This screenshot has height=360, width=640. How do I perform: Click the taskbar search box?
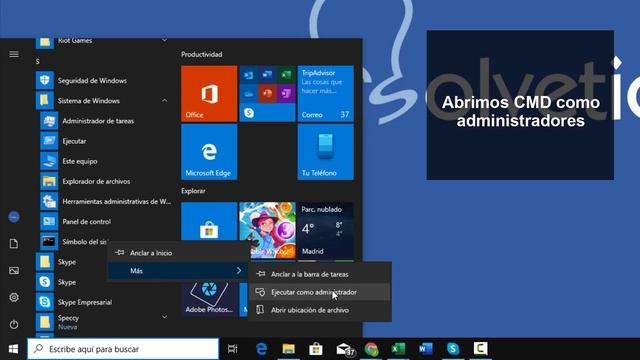pos(123,349)
